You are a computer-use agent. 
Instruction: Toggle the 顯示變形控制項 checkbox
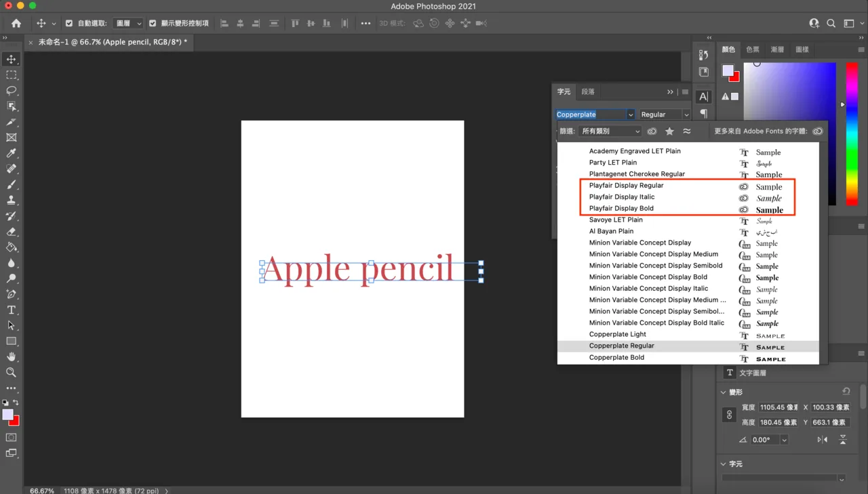[x=153, y=23]
